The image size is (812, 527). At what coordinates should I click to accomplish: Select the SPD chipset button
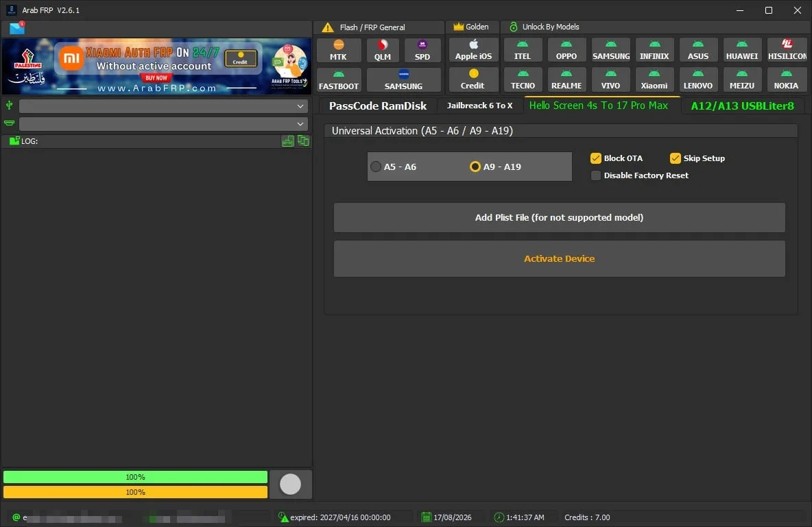(x=422, y=50)
